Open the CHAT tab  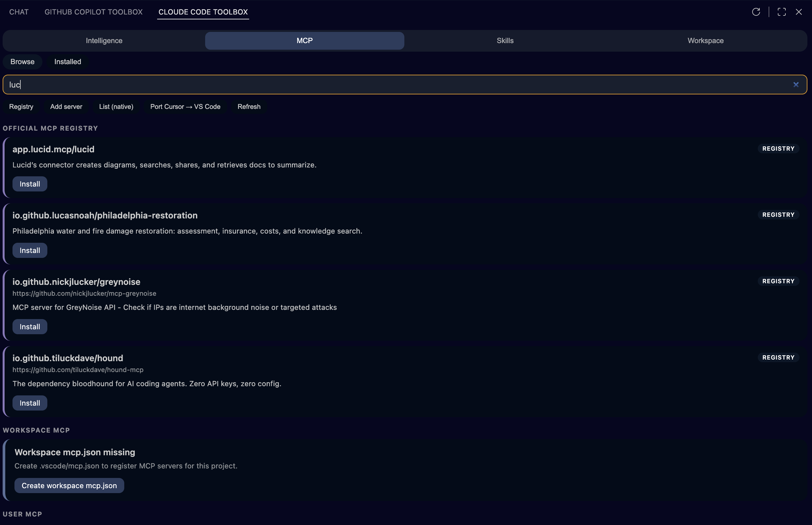pyautogui.click(x=19, y=12)
